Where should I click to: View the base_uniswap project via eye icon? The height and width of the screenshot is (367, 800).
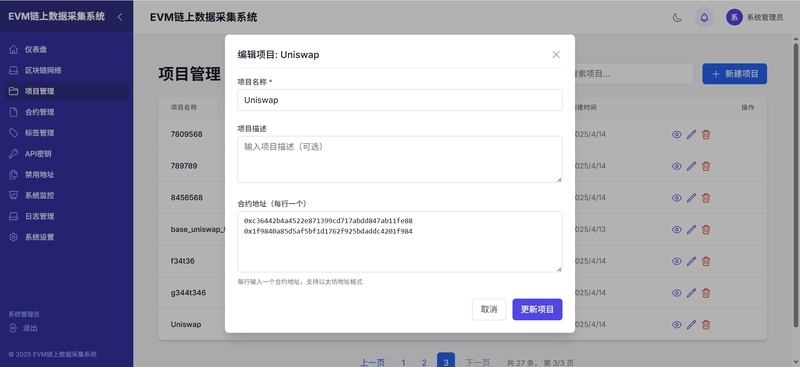[x=677, y=230]
